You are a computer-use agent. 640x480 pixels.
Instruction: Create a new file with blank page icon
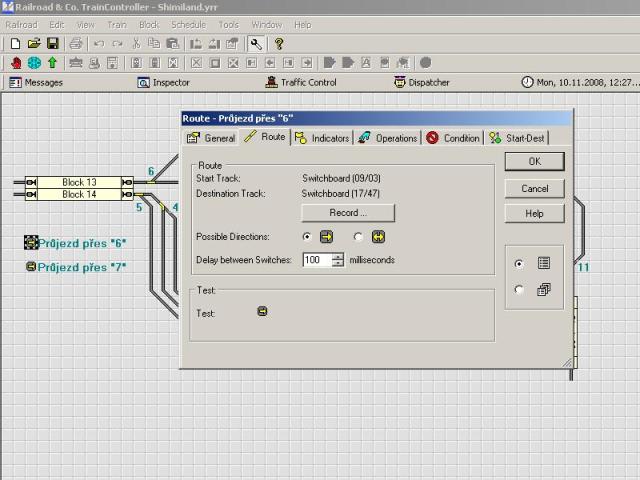tap(15, 44)
